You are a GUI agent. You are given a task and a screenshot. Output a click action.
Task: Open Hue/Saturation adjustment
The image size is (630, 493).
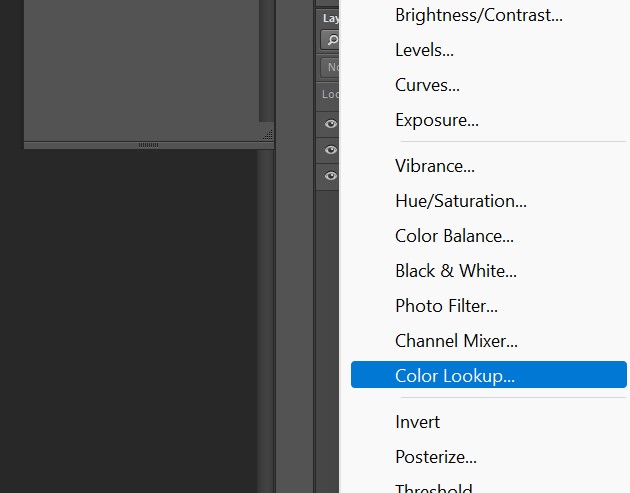[461, 201]
